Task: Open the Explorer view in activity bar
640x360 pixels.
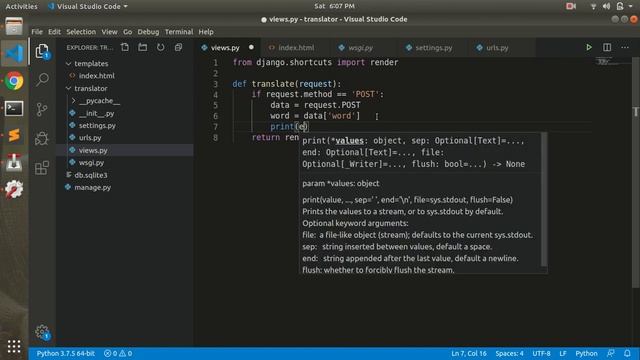Action: tap(42, 51)
